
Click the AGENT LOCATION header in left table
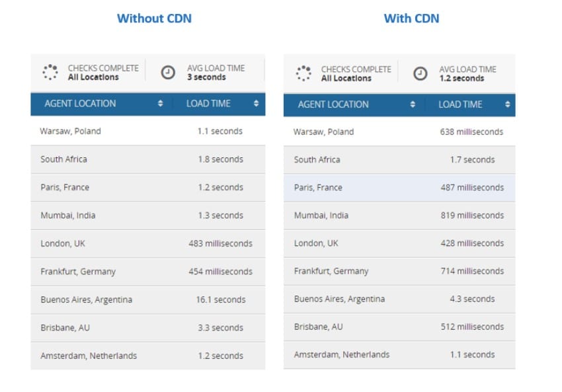80,104
